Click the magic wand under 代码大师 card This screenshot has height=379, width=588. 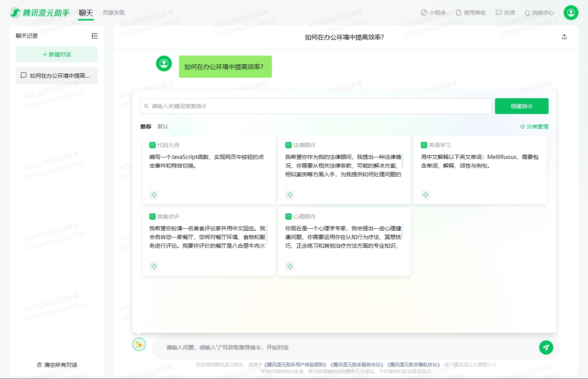click(x=154, y=194)
